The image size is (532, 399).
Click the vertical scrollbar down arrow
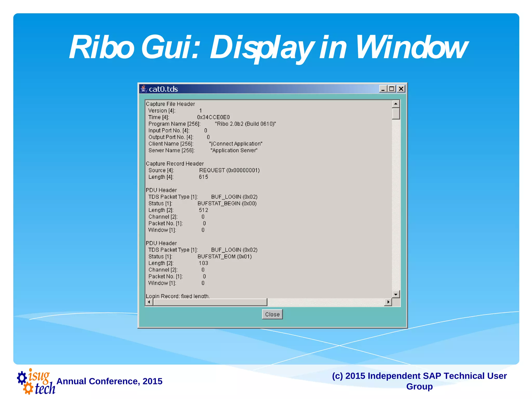[x=396, y=294]
